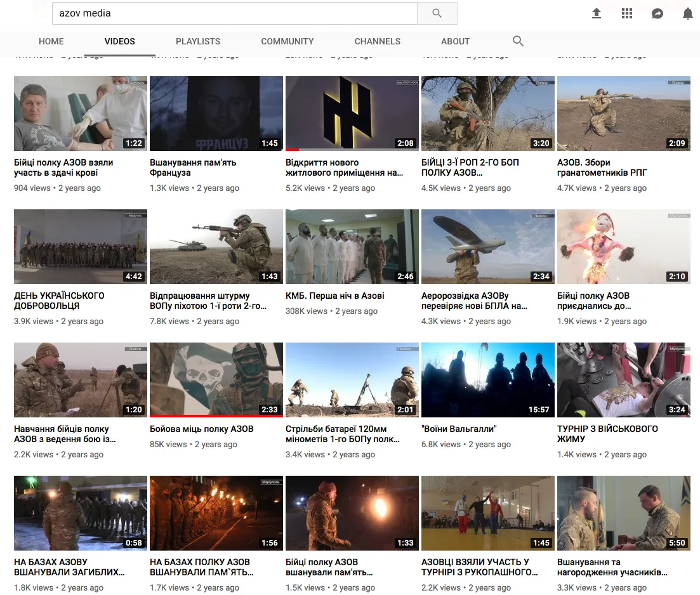Open the 5:50 award ceremony thumbnail
700x595 pixels.
pos(624,513)
